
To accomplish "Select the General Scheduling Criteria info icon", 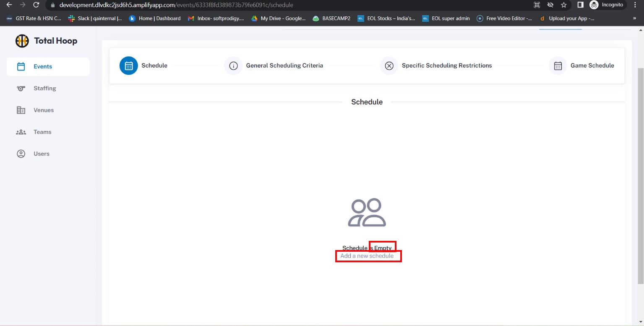I will point(233,65).
